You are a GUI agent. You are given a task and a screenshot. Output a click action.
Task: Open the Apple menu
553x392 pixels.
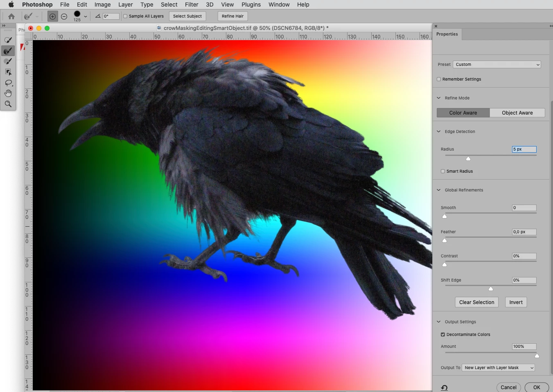click(x=11, y=5)
